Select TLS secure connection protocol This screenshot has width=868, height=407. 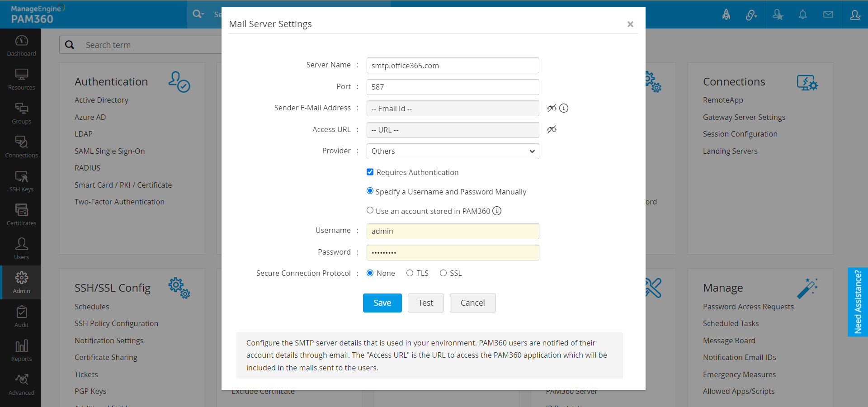(410, 273)
